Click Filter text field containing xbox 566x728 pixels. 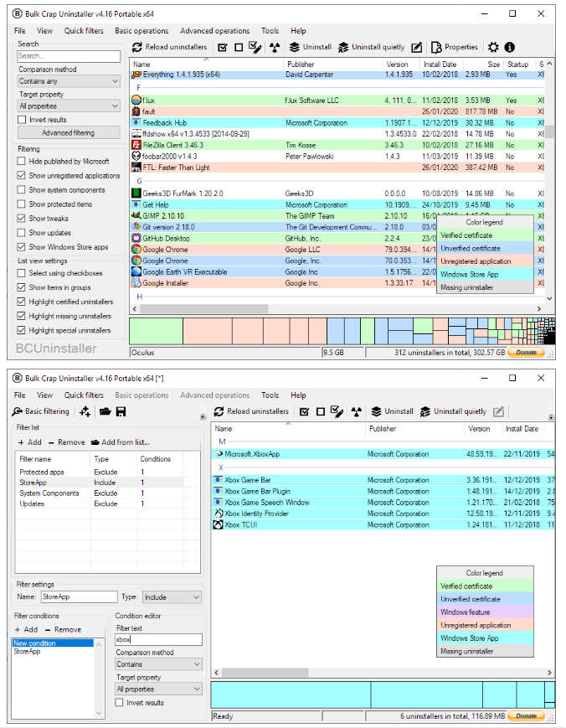coord(159,639)
